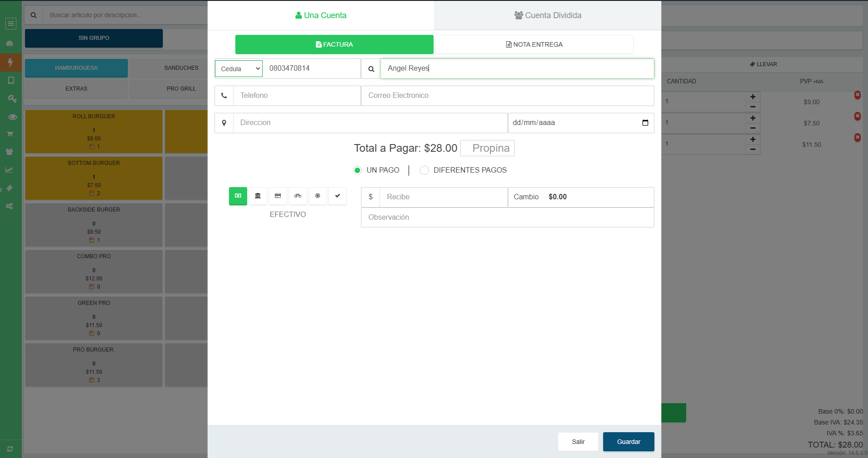Decrease quantity on the $7.50 row
The image size is (868, 458).
(x=753, y=128)
